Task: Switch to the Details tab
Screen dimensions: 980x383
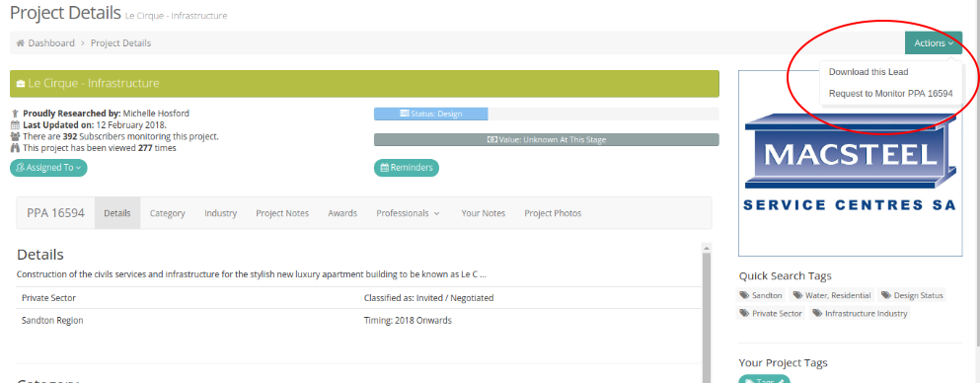Action: 117,213
